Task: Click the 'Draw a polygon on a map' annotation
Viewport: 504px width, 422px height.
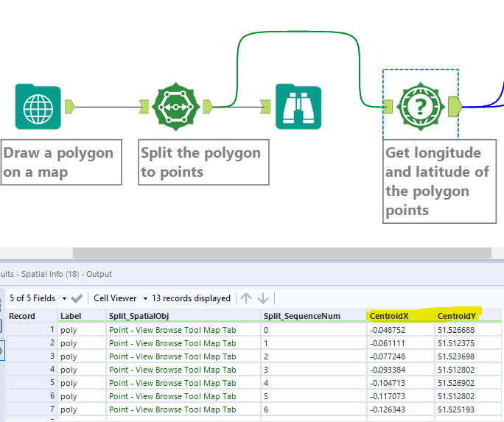Action: click(x=60, y=162)
